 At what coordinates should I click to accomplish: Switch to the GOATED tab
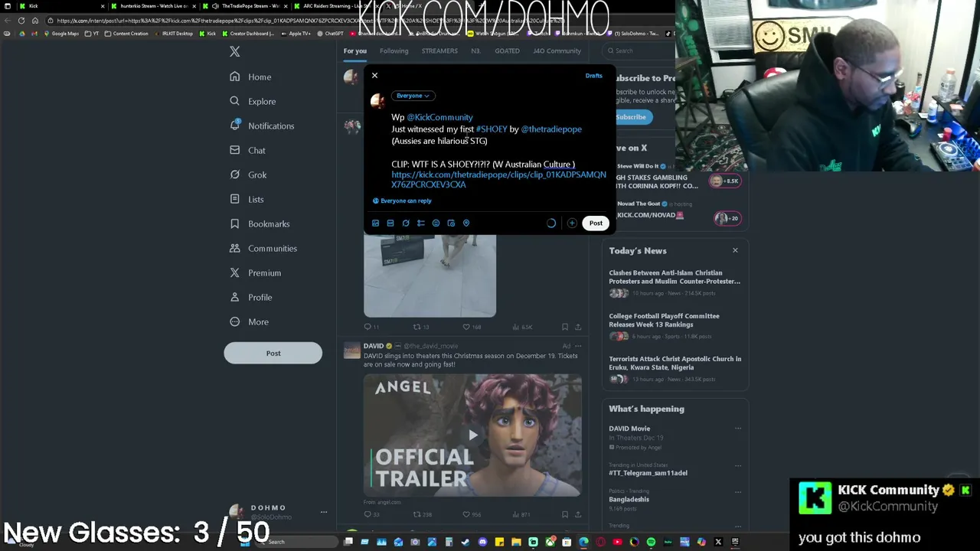coord(507,51)
